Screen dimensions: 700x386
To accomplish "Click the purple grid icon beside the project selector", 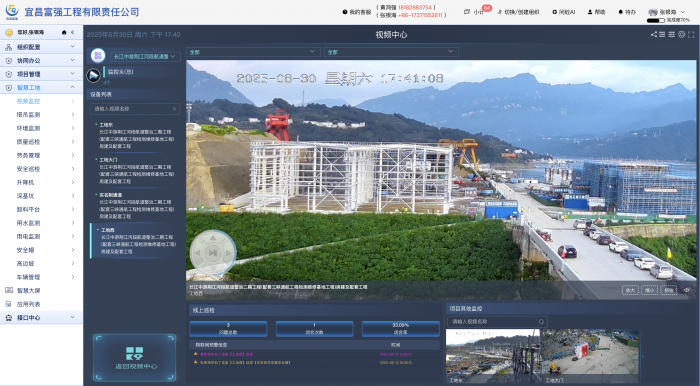I will pyautogui.click(x=98, y=56).
